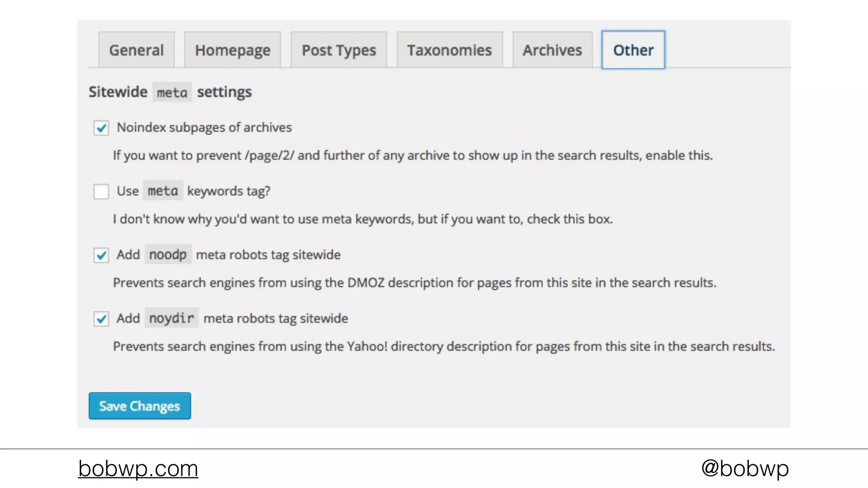Image resolution: width=868 pixels, height=488 pixels.
Task: Click the meta code tag beside keywords tag
Action: pyautogui.click(x=163, y=191)
